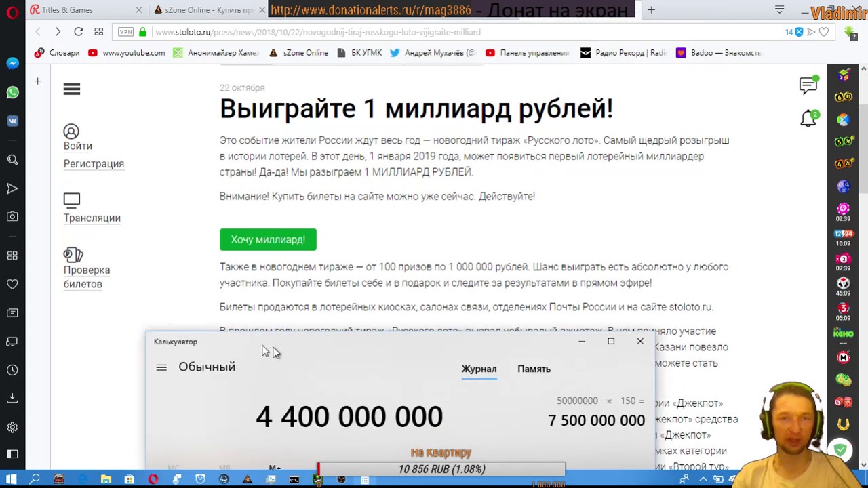Click the Opera icon in taskbar
The image size is (868, 488).
(153, 480)
